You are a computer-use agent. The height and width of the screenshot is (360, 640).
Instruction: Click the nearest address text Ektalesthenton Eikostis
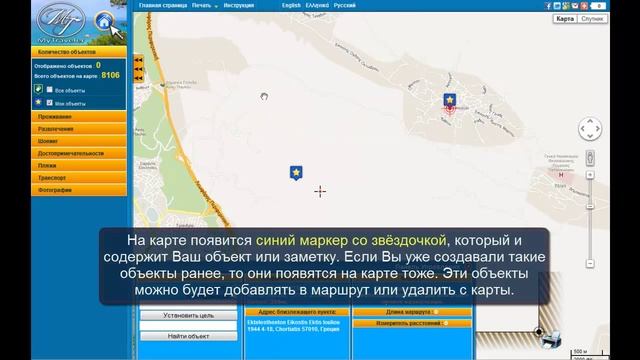(293, 326)
